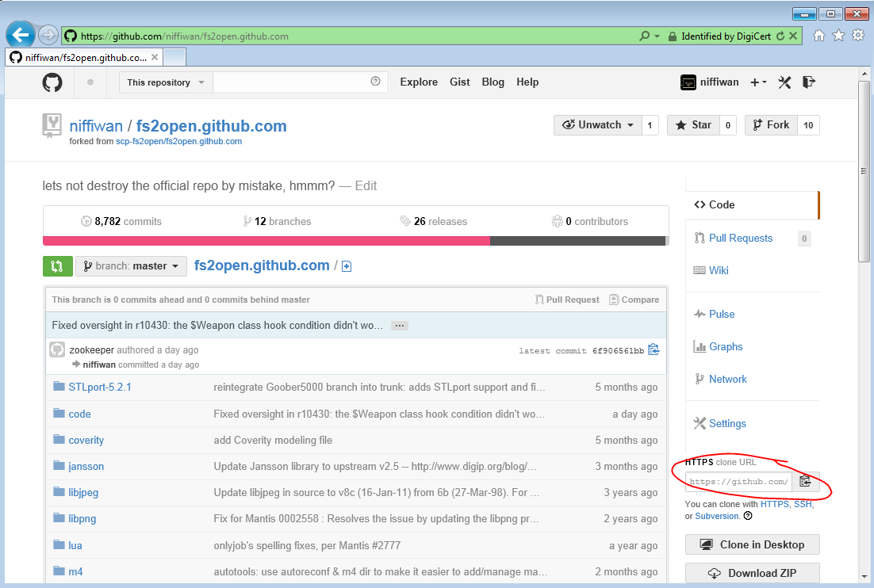
Task: Open the This repository search scope dropdown
Action: click(x=166, y=82)
